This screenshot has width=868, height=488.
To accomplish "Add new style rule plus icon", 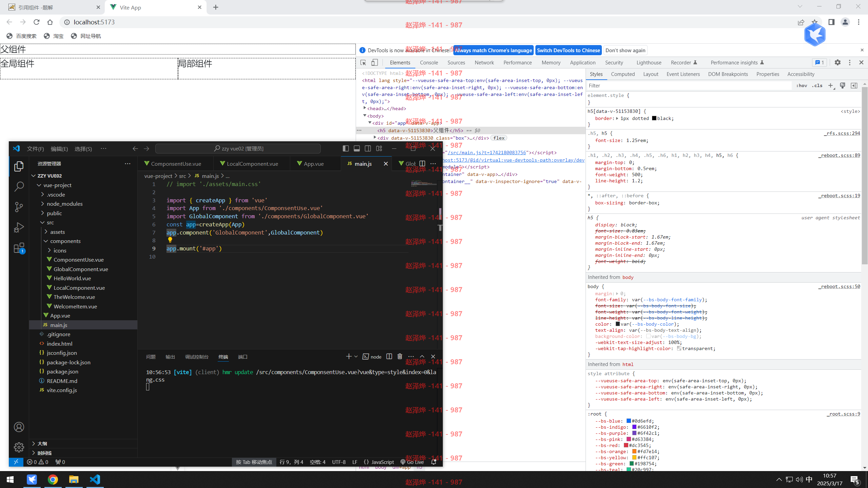I will tap(830, 86).
